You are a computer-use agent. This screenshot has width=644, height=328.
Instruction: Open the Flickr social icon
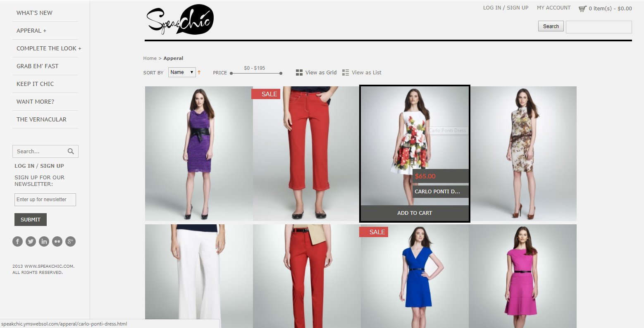(x=57, y=241)
